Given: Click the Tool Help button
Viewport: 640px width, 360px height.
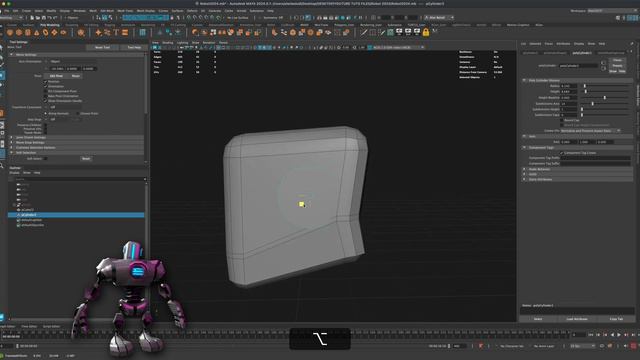Looking at the screenshot, I should click(134, 47).
